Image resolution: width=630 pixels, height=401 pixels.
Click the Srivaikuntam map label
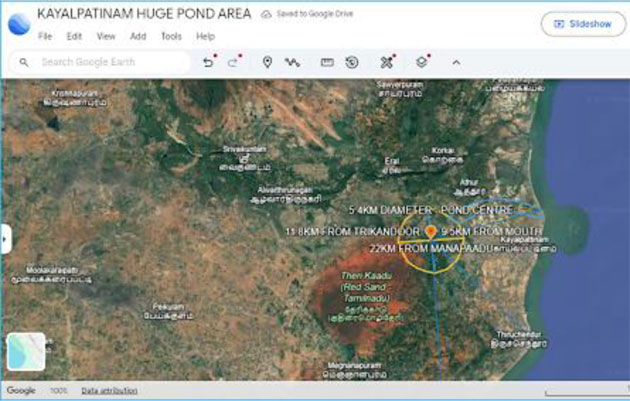coord(245,158)
